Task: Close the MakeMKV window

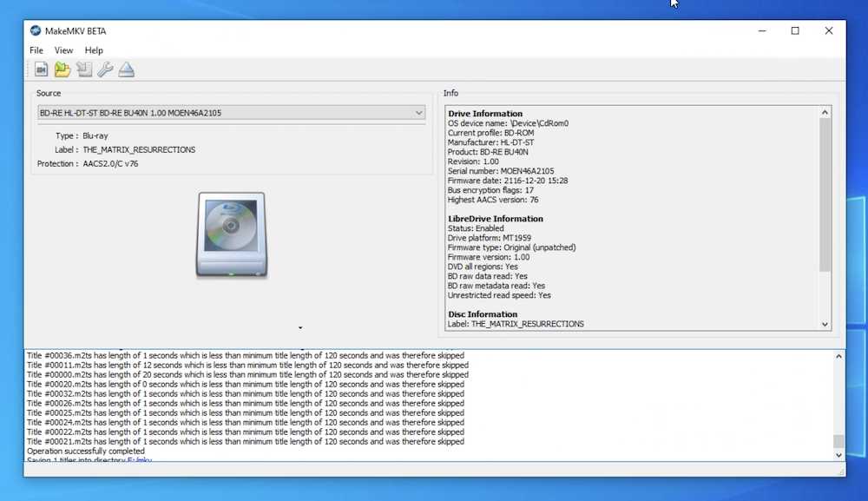Action: [829, 31]
